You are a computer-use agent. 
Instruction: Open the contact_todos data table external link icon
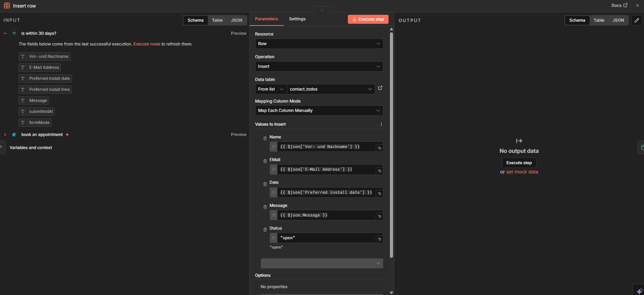tap(380, 88)
